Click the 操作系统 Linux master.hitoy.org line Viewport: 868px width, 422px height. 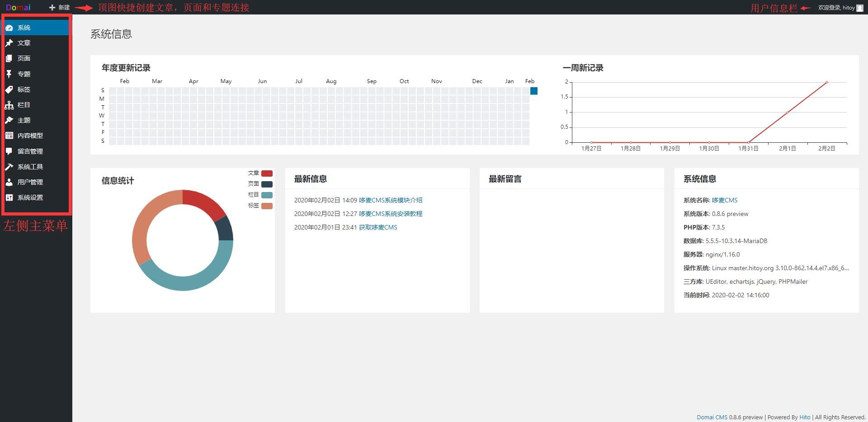[x=766, y=268]
